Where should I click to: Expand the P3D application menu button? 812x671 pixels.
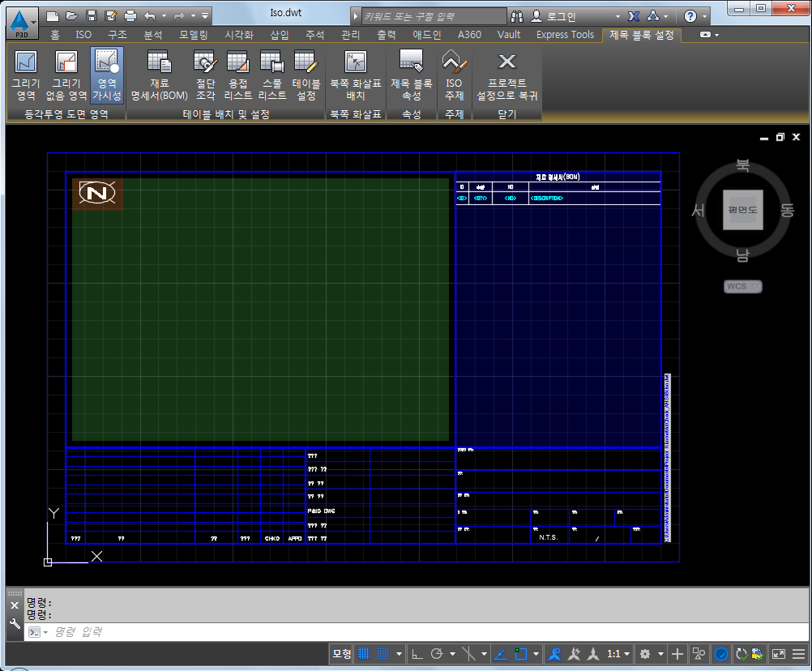23,22
